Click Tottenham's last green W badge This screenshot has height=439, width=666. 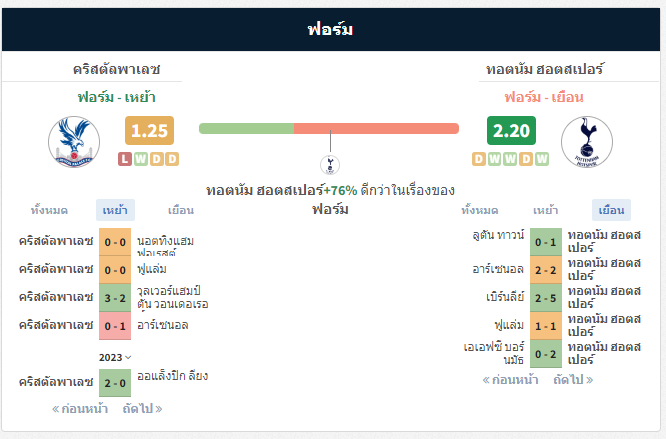coord(542,159)
